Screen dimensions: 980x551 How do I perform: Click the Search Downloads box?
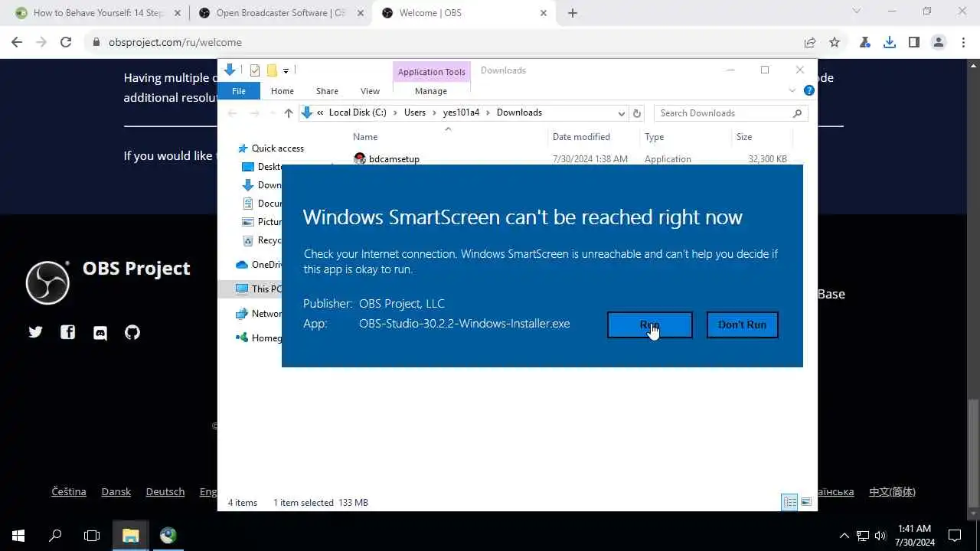730,113
